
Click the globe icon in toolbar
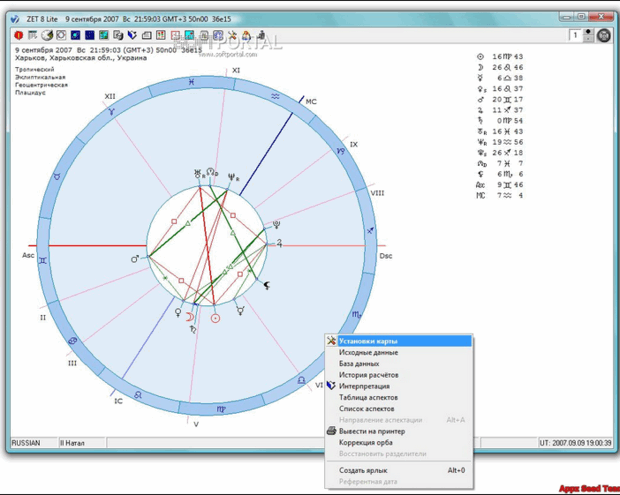click(47, 36)
